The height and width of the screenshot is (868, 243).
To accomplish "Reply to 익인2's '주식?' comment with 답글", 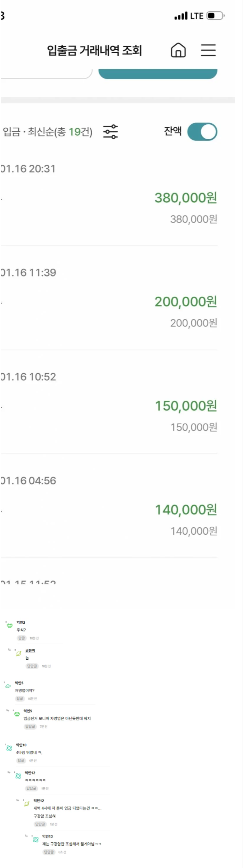I will pyautogui.click(x=22, y=638).
